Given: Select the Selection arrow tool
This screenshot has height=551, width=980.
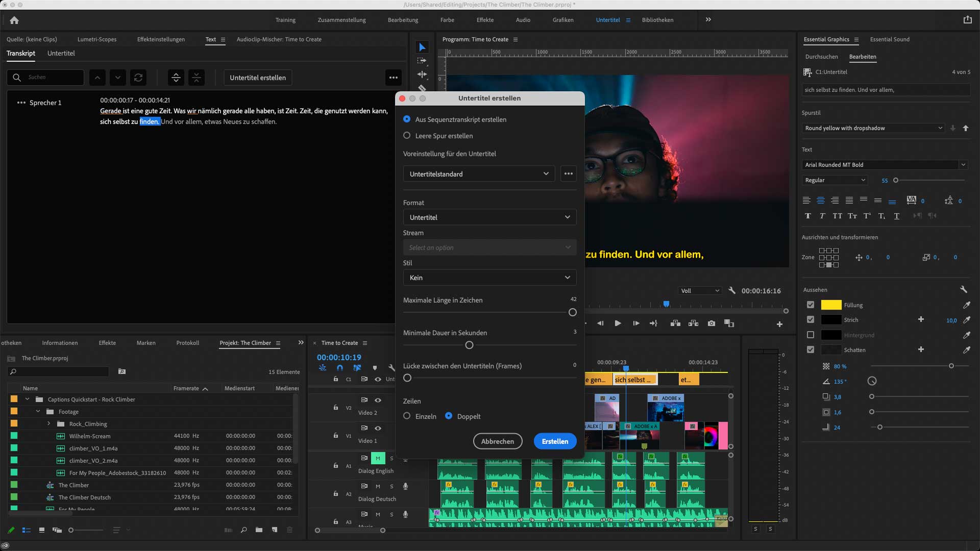Looking at the screenshot, I should 422,47.
